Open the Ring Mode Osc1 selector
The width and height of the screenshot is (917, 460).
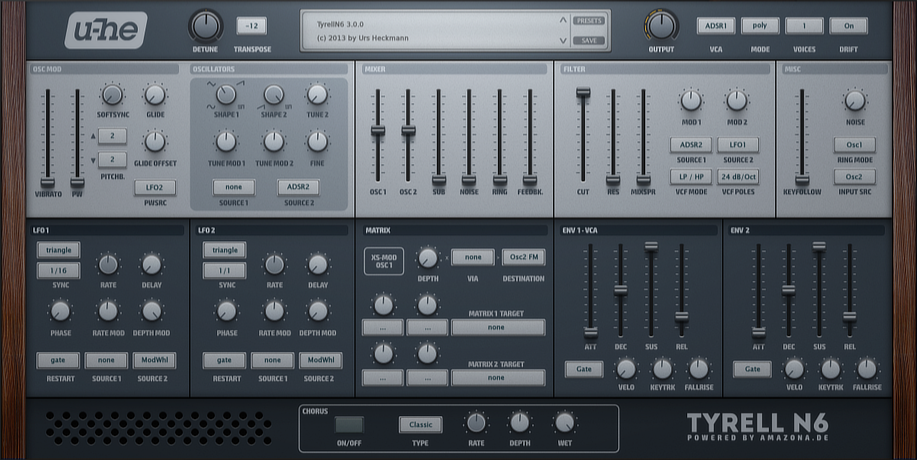[854, 144]
